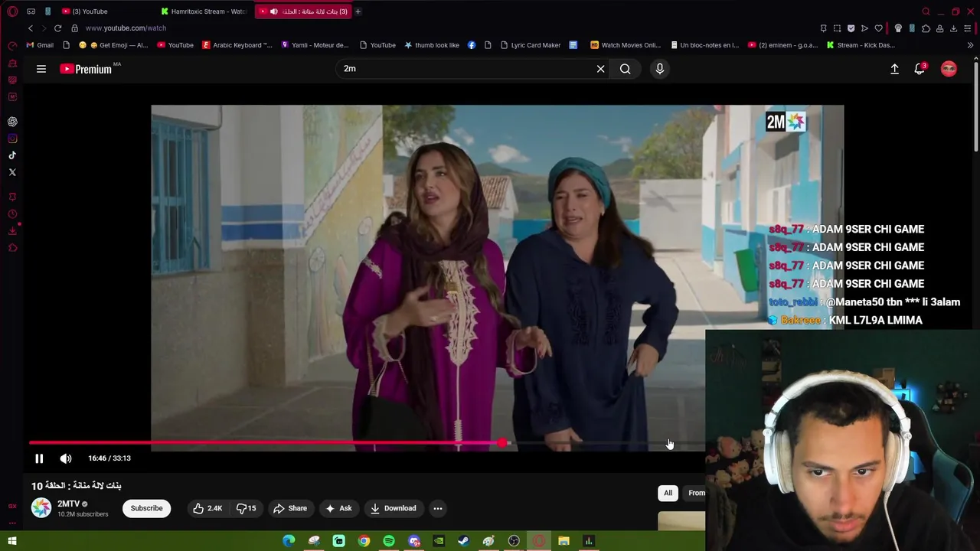Screen dimensions: 980x551
Task: Open the Watch Movies Online bookmark
Action: click(x=626, y=45)
